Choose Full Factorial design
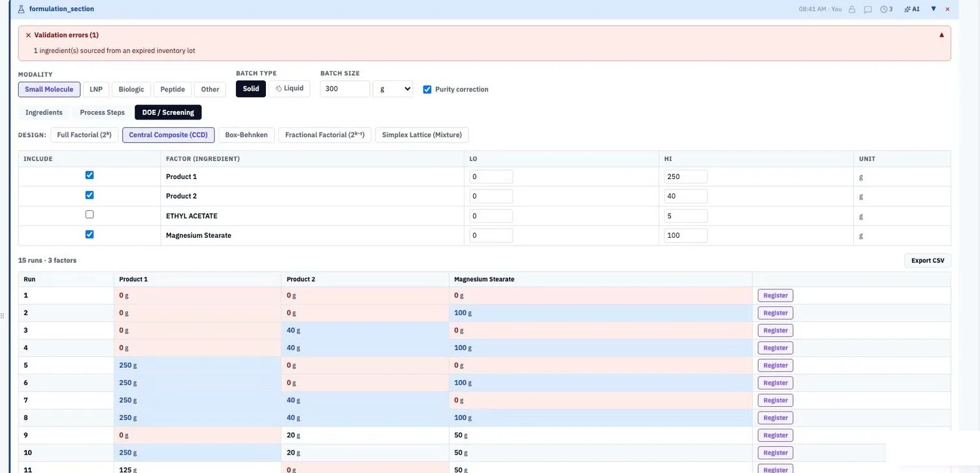 pos(84,135)
